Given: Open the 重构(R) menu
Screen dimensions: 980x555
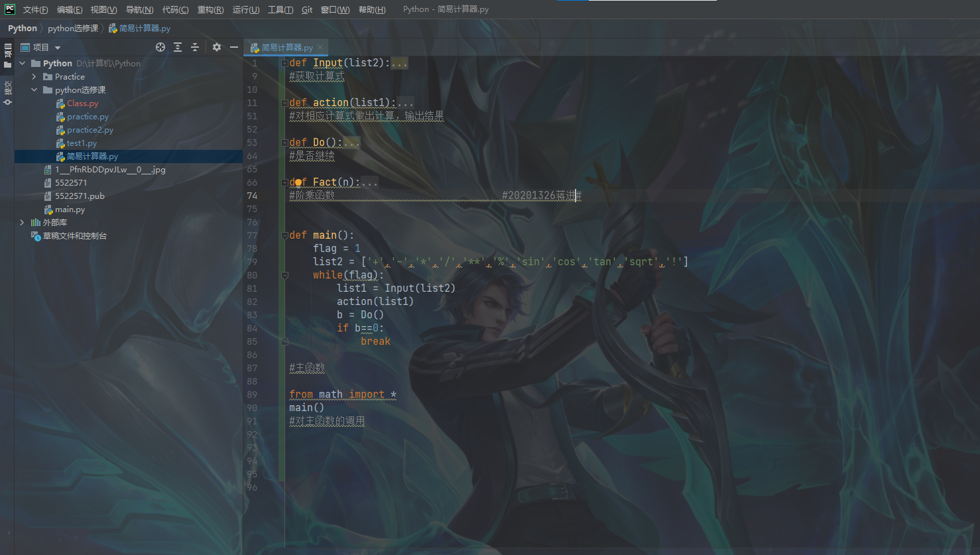Looking at the screenshot, I should pyautogui.click(x=210, y=10).
